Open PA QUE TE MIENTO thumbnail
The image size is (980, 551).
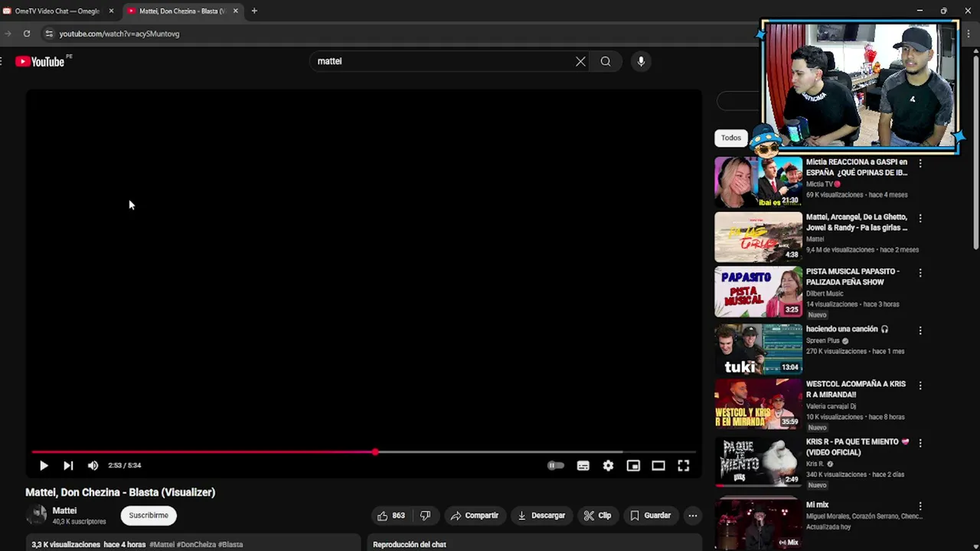759,461
